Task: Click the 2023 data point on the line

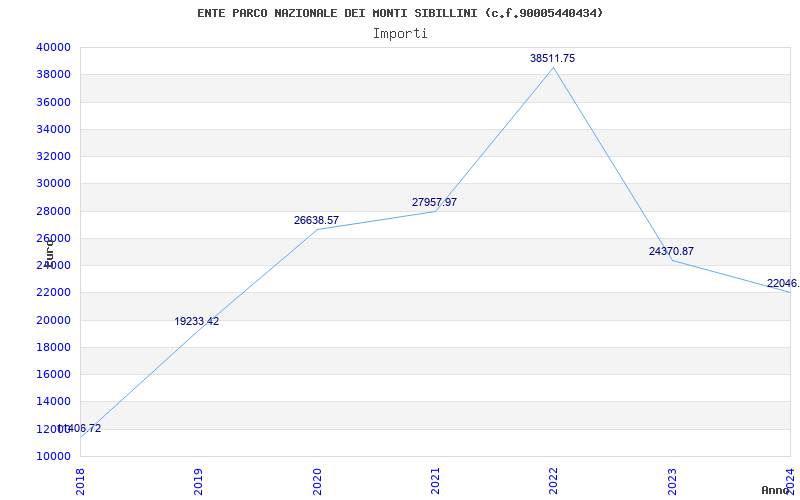Action: 672,260
